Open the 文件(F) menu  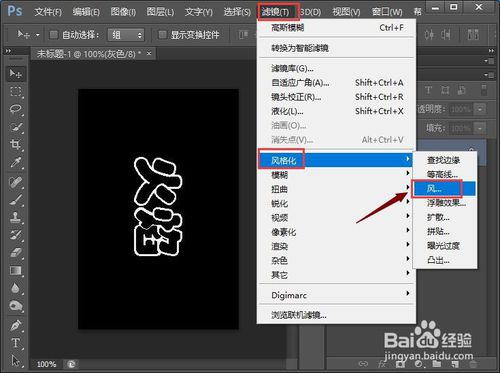(x=48, y=12)
